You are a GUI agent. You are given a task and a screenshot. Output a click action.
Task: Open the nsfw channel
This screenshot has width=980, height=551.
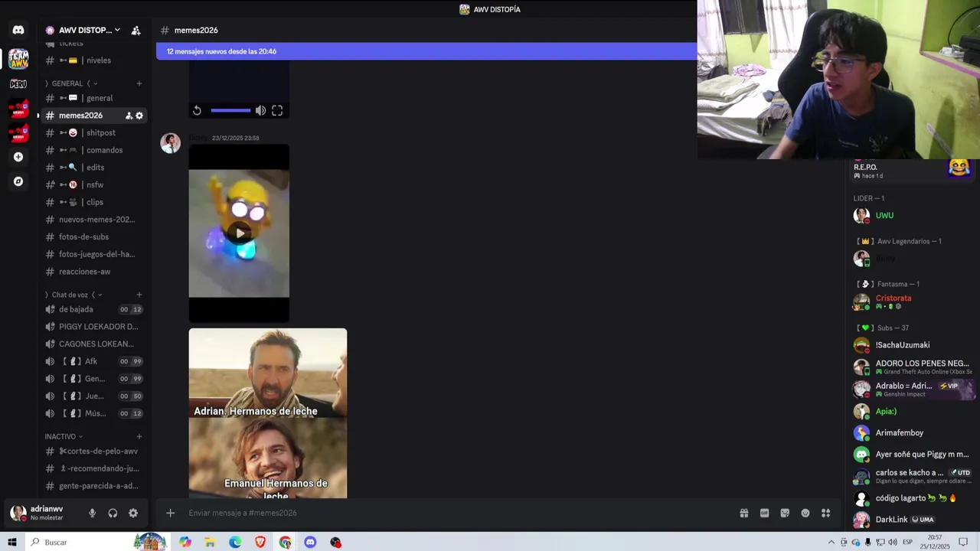(x=93, y=185)
